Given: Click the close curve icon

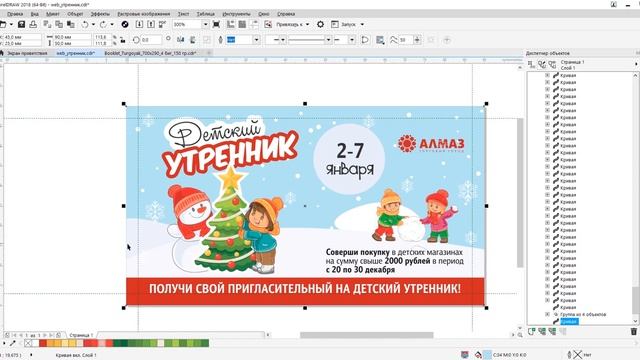Looking at the screenshot, I should click(x=365, y=40).
